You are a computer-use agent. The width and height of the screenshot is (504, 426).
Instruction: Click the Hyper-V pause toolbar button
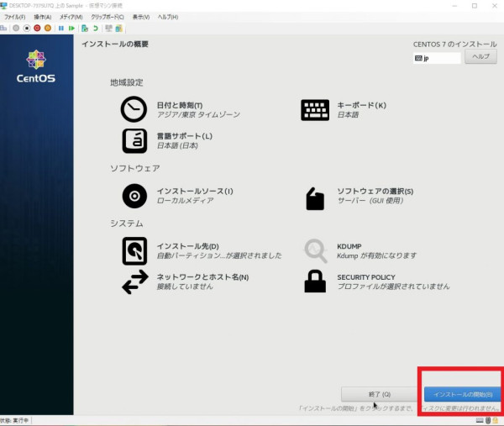coord(60,28)
